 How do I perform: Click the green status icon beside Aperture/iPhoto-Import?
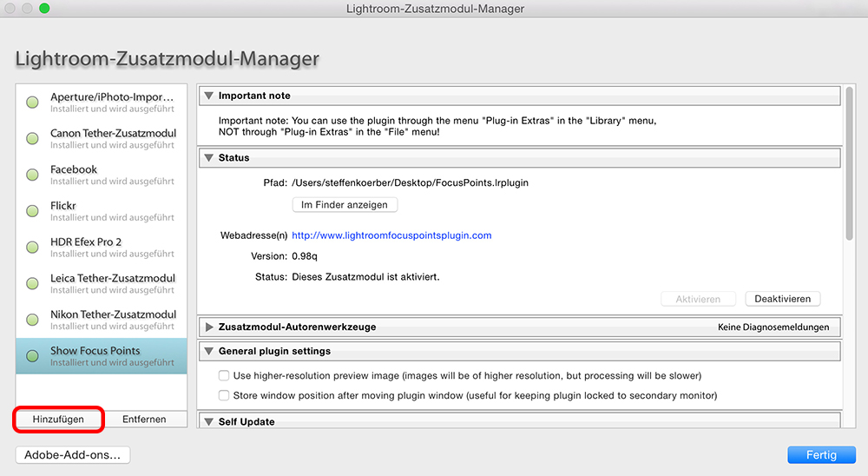(33, 102)
